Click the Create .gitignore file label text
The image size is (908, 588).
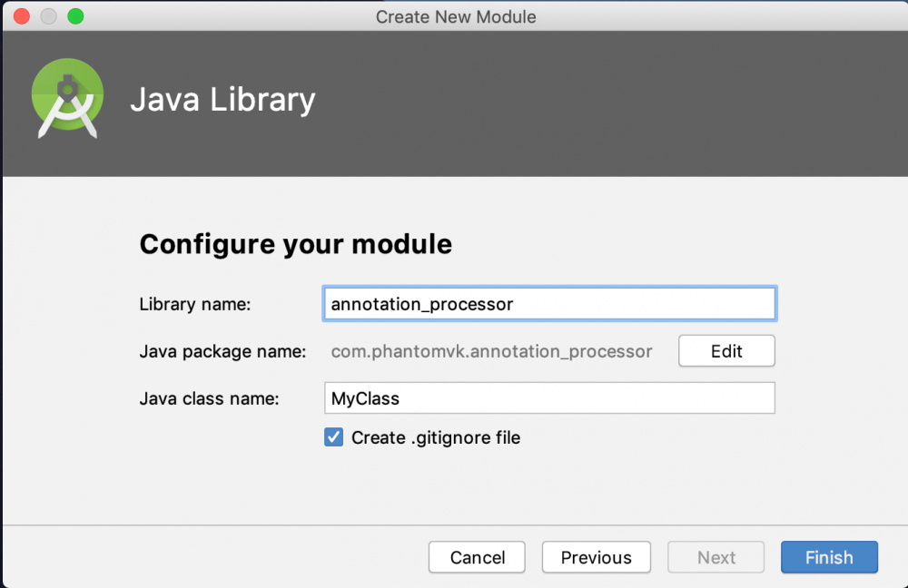[x=436, y=437]
